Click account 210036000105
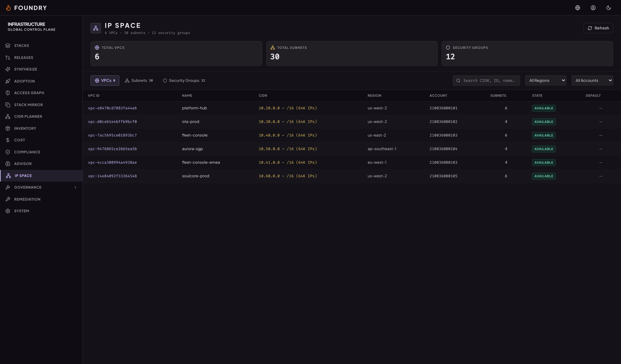 click(443, 176)
